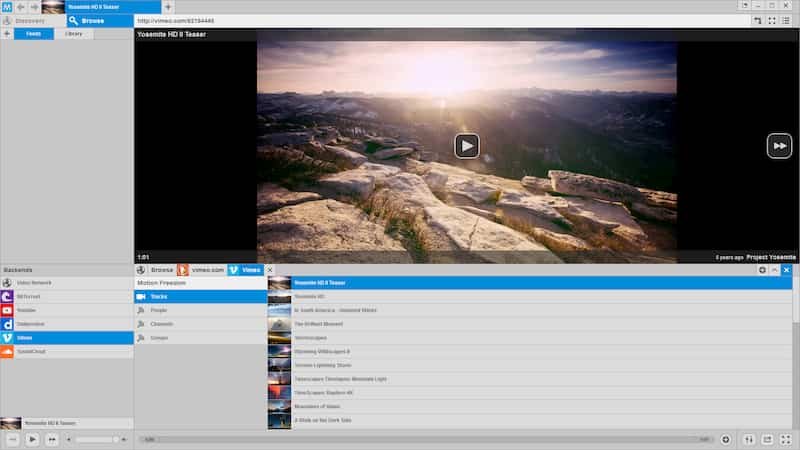Select the Feeds tab
Screen dimensions: 800x450
pos(34,34)
